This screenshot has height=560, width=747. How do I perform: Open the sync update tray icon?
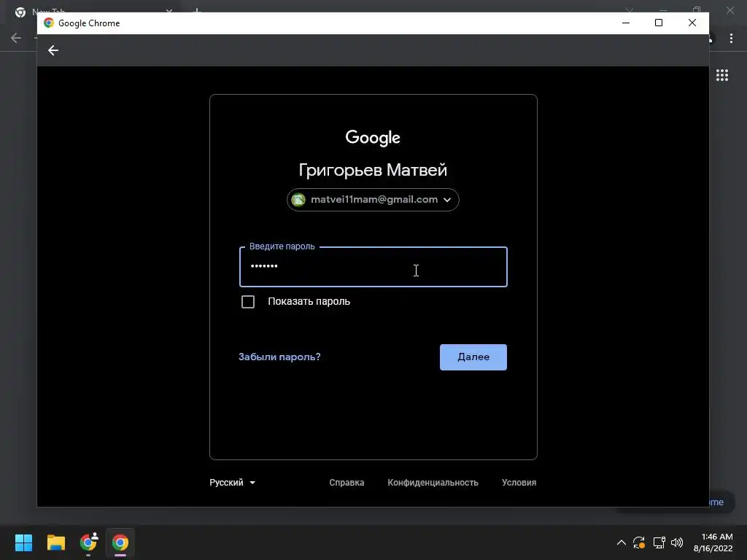click(639, 542)
